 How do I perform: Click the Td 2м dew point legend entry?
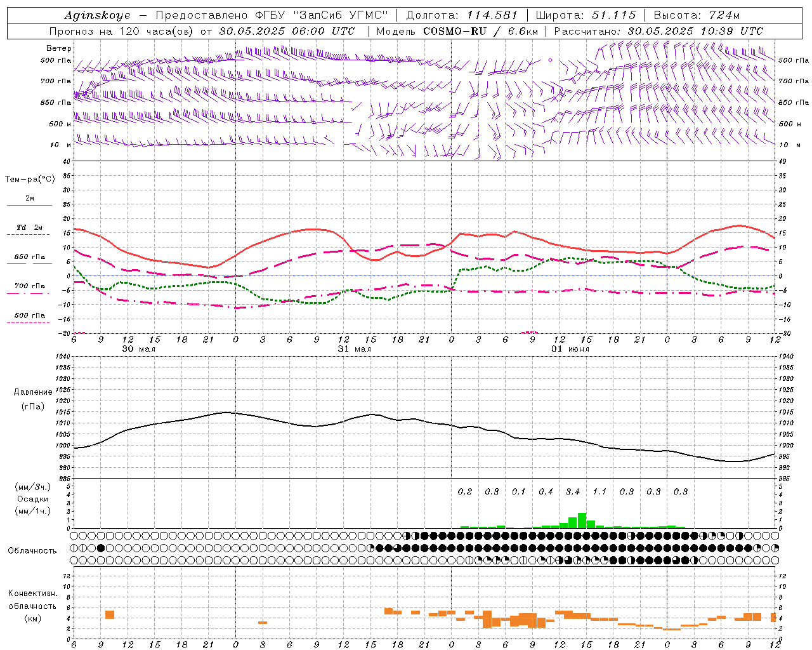pos(30,227)
